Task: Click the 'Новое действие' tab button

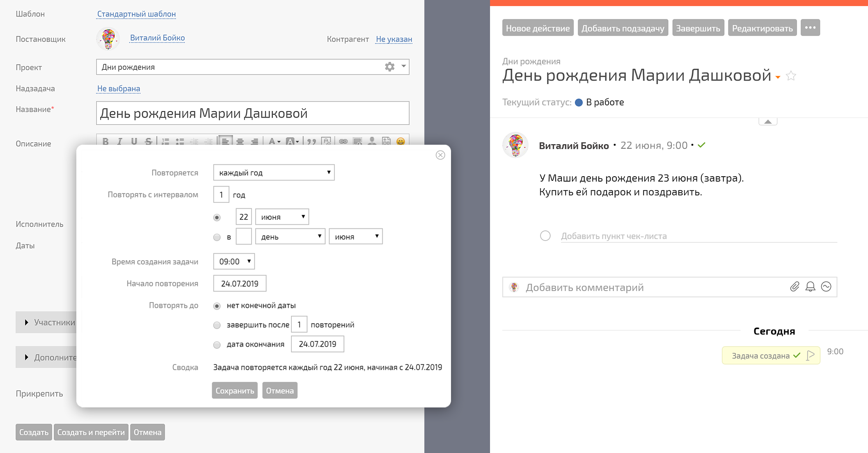Action: 538,27
